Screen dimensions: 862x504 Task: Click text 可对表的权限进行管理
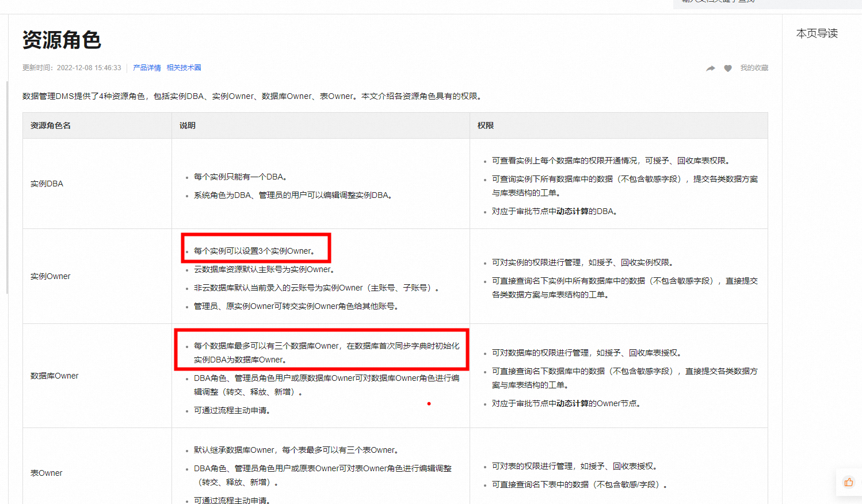click(x=532, y=466)
